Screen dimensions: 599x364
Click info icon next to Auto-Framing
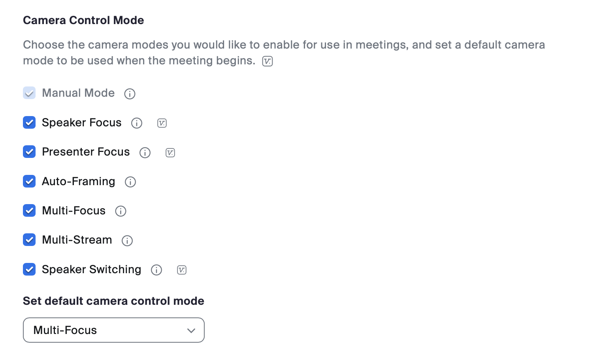click(130, 182)
